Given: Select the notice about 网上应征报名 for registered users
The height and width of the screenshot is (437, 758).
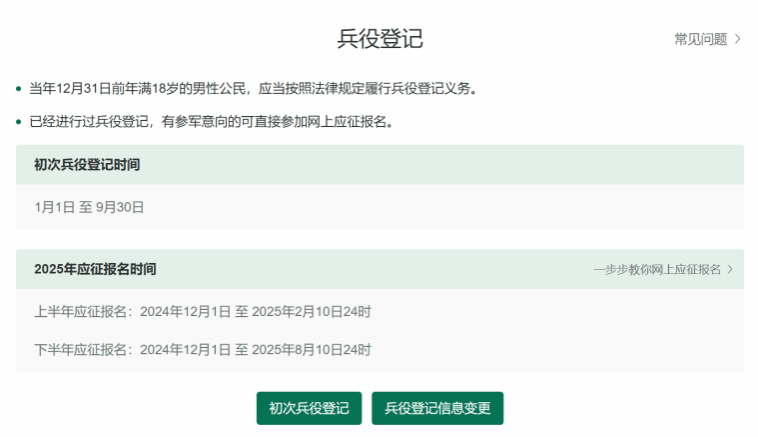Looking at the screenshot, I should 210,123.
